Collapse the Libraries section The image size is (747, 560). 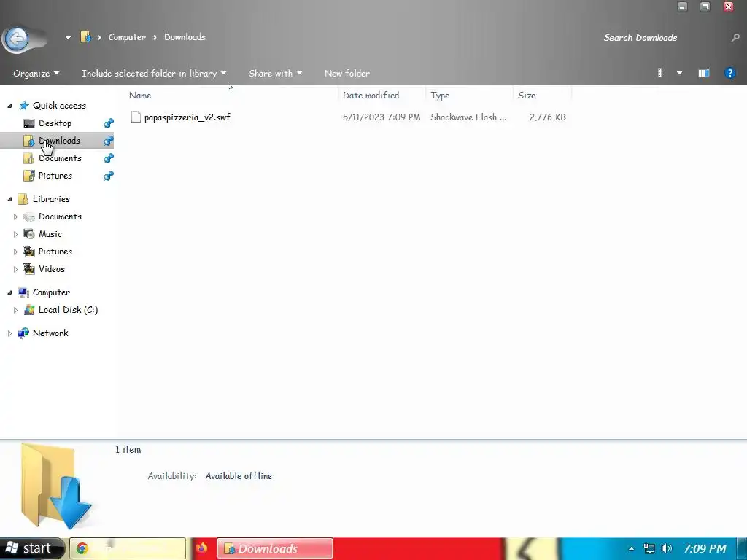tap(9, 199)
